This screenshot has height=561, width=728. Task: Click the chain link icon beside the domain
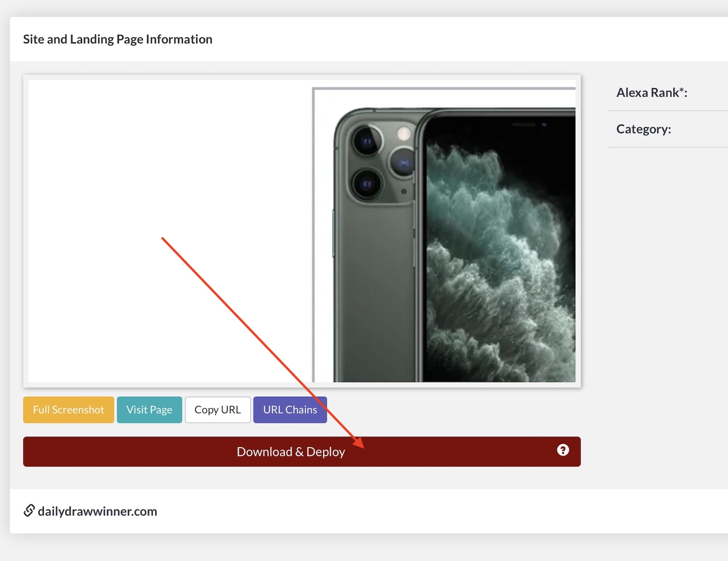click(x=29, y=510)
